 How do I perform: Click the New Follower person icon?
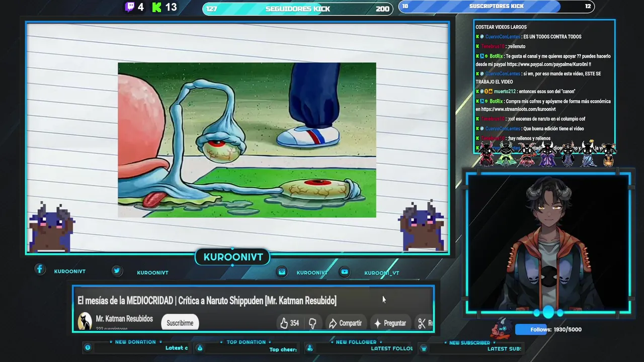pyautogui.click(x=310, y=348)
